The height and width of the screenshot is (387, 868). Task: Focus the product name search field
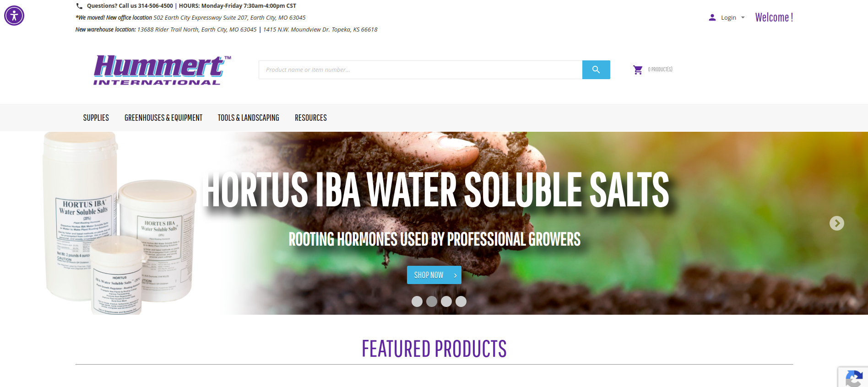(x=420, y=70)
